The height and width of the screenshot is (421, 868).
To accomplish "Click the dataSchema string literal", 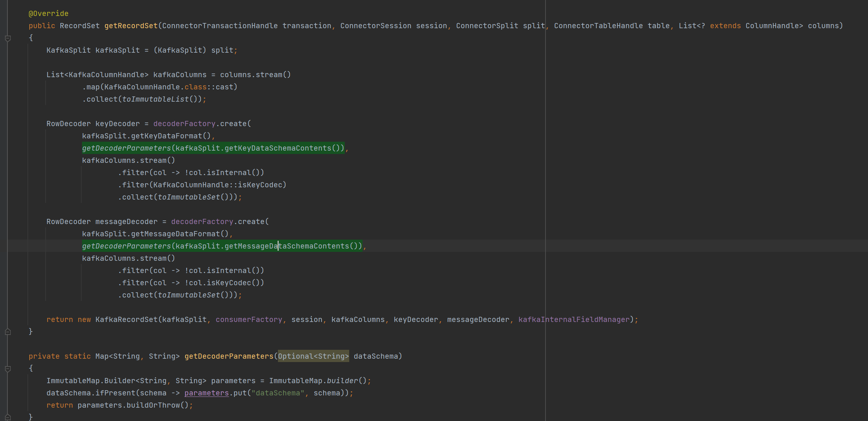I will (278, 393).
